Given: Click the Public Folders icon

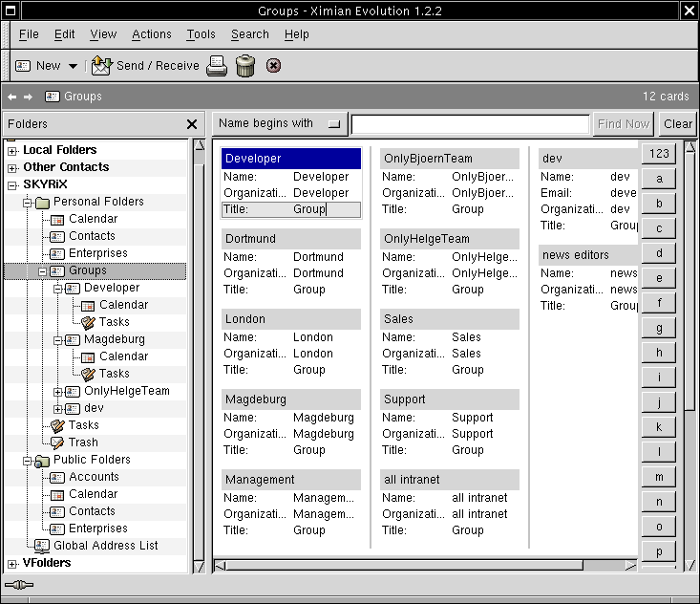Looking at the screenshot, I should (42, 460).
